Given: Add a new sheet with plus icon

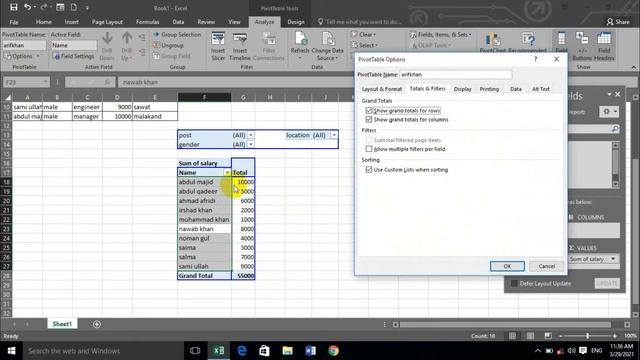Looking at the screenshot, I should pyautogui.click(x=97, y=324).
